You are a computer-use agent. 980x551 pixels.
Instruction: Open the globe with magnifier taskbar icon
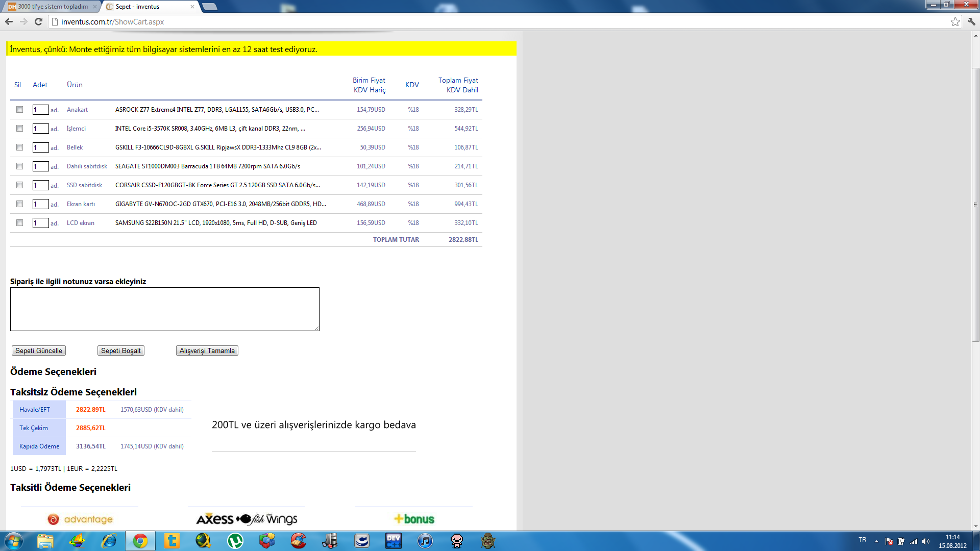click(x=204, y=541)
